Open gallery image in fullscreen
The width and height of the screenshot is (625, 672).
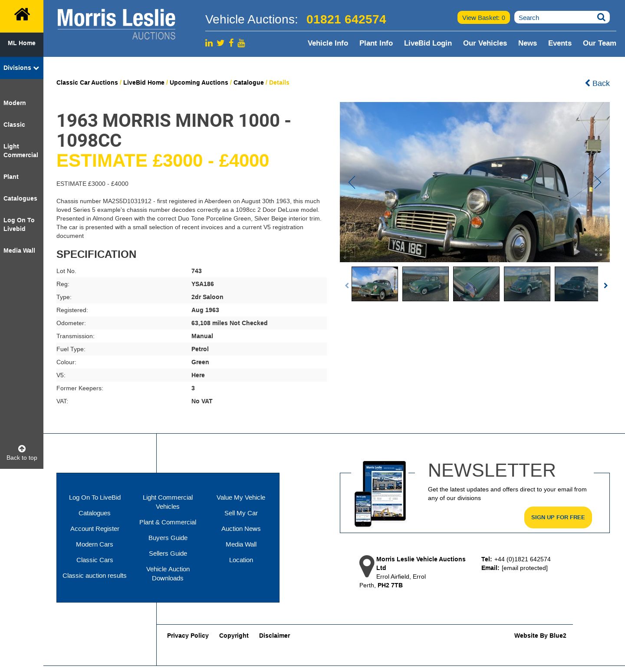[599, 252]
